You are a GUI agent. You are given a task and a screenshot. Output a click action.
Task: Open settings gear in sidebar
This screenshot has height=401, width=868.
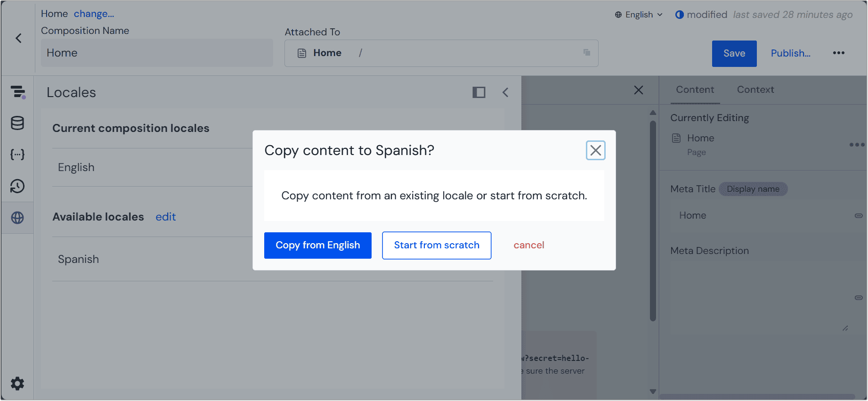[x=17, y=384]
